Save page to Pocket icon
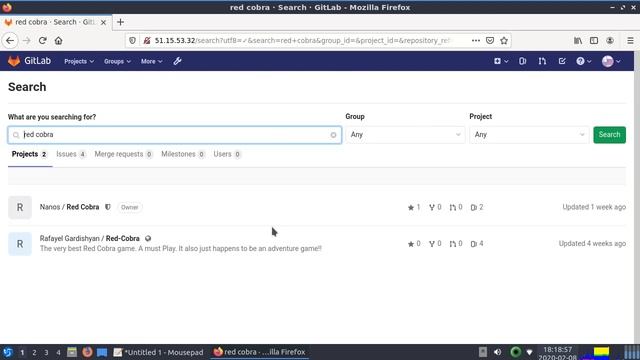640x360 pixels. pos(490,40)
